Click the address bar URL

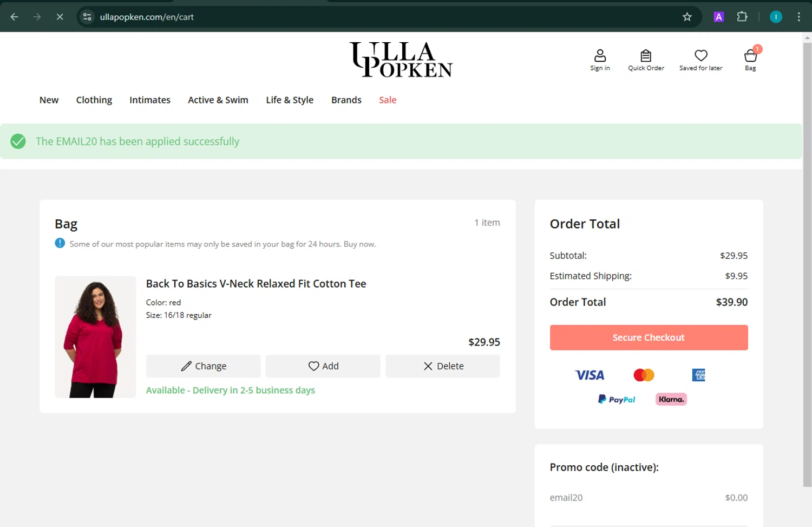click(147, 17)
